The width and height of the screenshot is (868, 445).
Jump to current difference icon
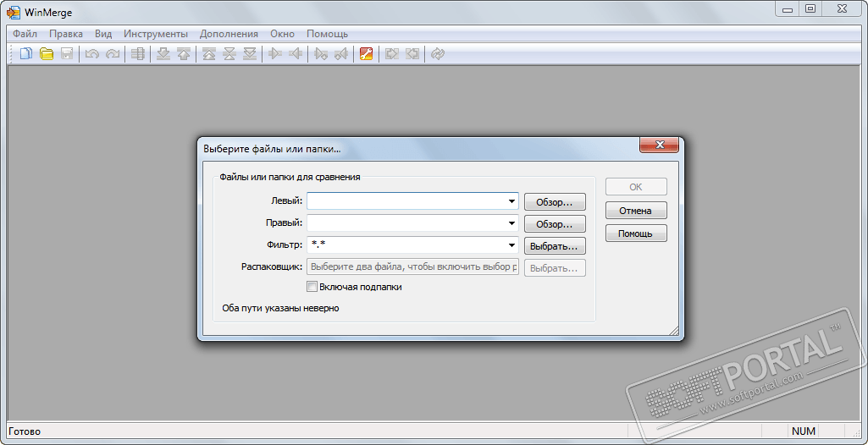pos(229,53)
